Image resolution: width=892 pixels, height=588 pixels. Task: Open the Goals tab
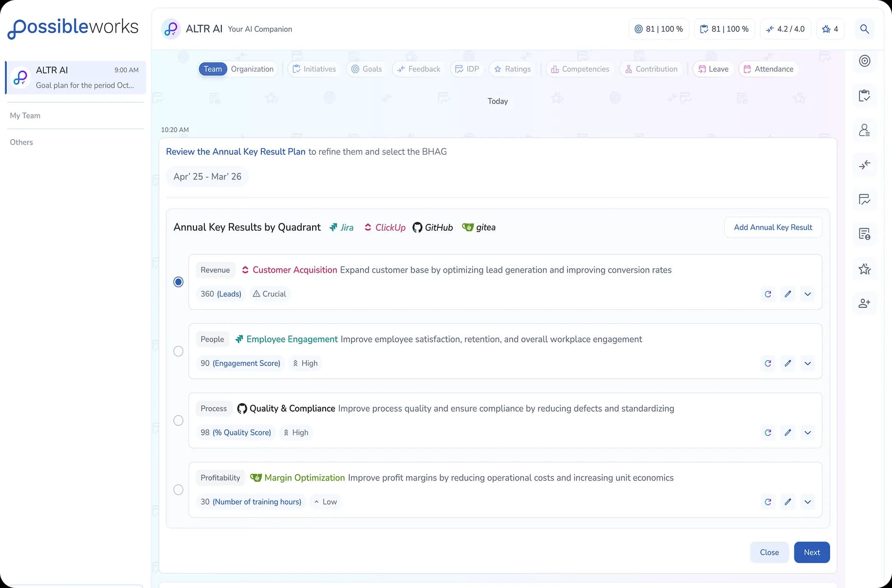367,69
